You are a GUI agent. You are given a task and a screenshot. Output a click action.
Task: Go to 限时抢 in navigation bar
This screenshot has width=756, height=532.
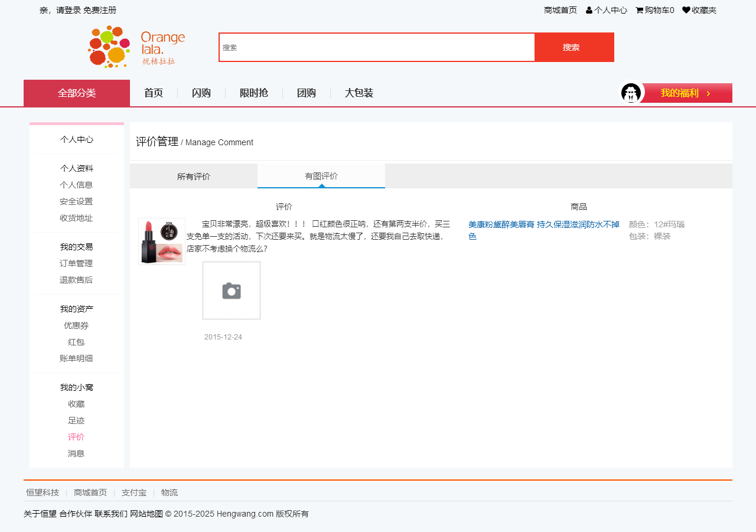pos(254,93)
